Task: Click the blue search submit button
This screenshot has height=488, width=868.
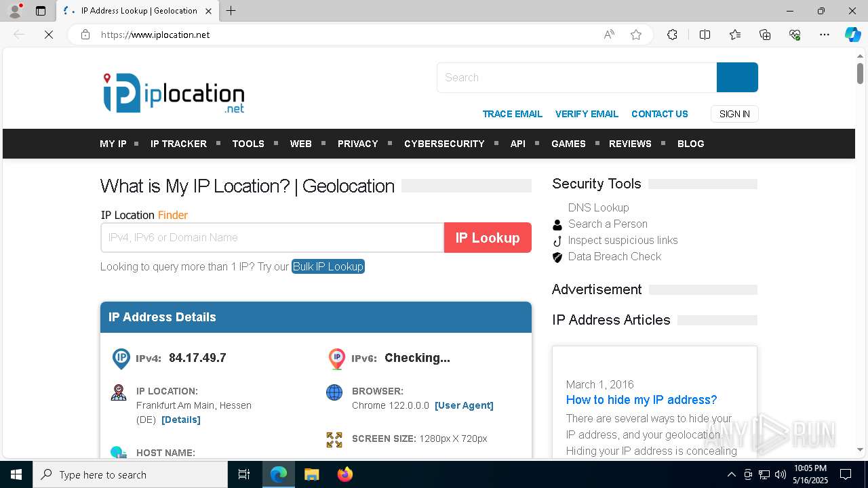Action: (x=737, y=77)
